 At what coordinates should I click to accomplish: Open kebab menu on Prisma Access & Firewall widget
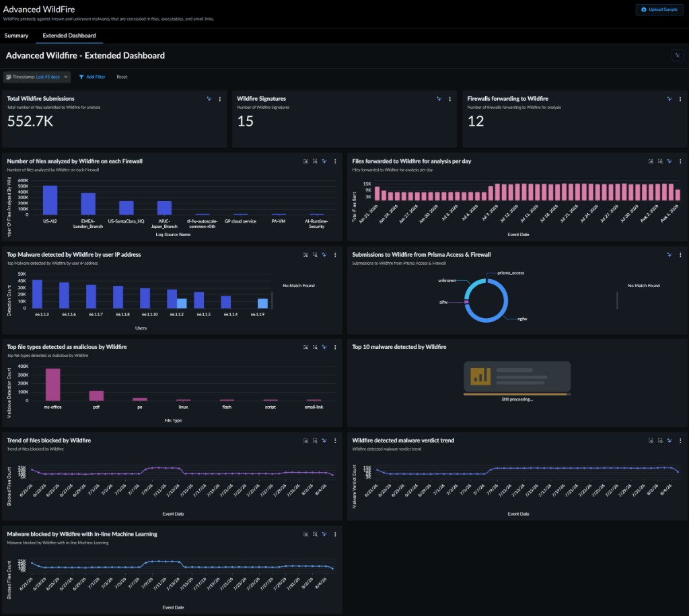point(680,255)
